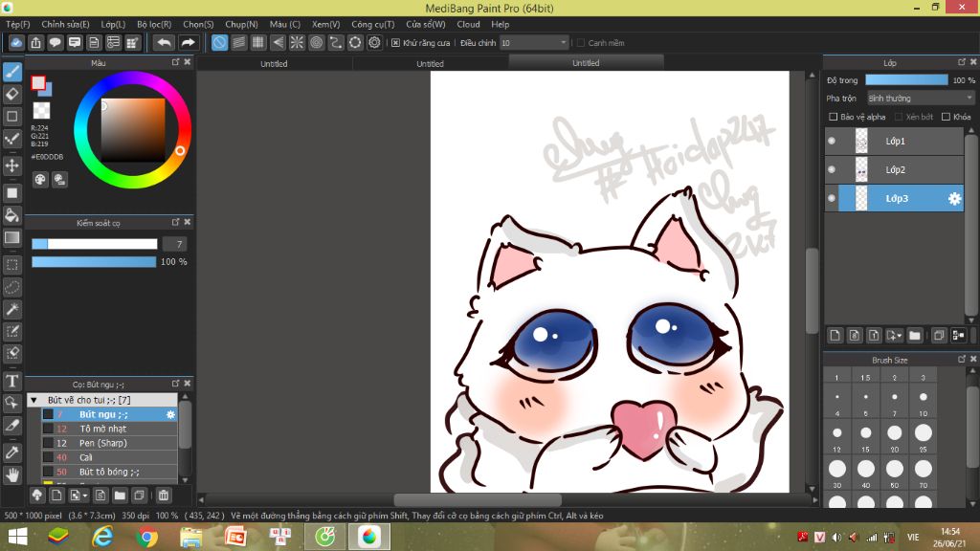Open Lớp3 layer settings gear
The image size is (980, 551).
(x=954, y=199)
